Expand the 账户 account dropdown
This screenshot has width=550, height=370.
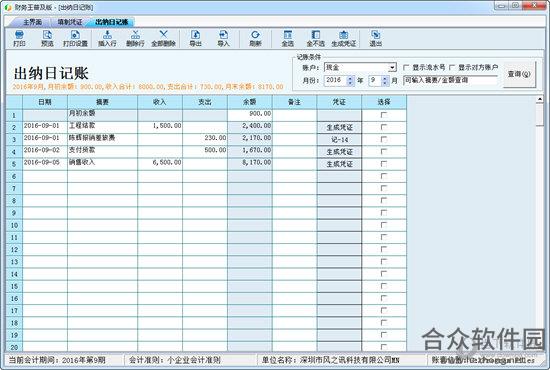(392, 67)
